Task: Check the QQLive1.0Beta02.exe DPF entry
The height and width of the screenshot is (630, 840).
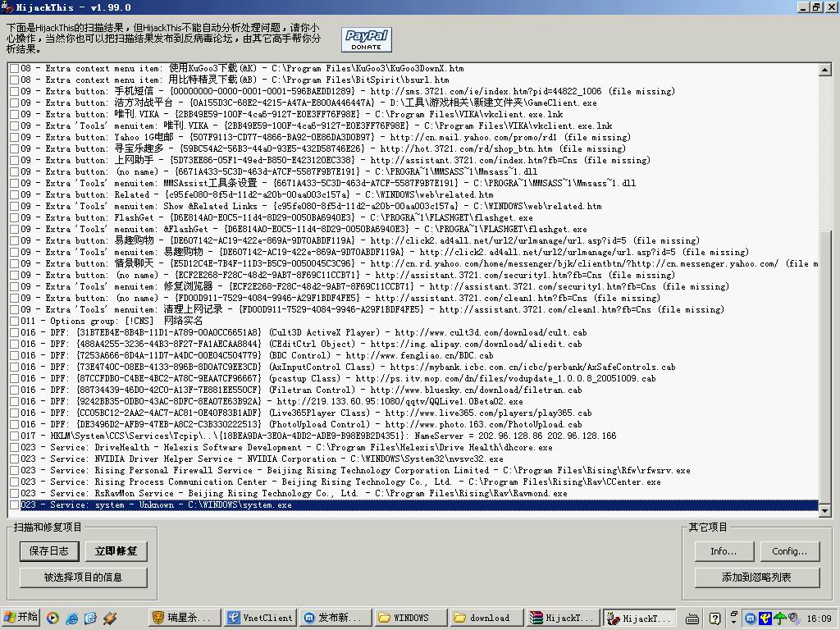Action: click(15, 402)
